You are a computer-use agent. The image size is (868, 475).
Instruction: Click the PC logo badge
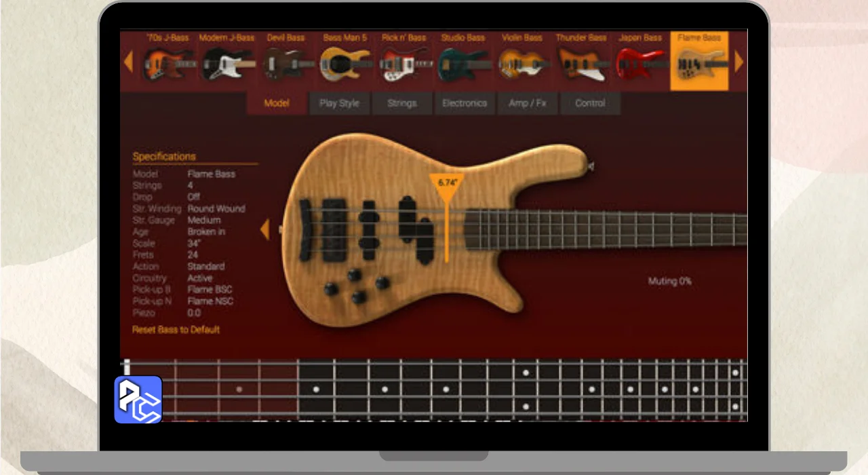[x=138, y=399]
